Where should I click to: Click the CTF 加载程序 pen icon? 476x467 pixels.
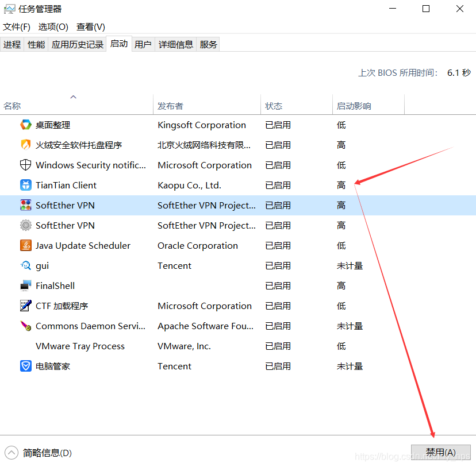25,306
